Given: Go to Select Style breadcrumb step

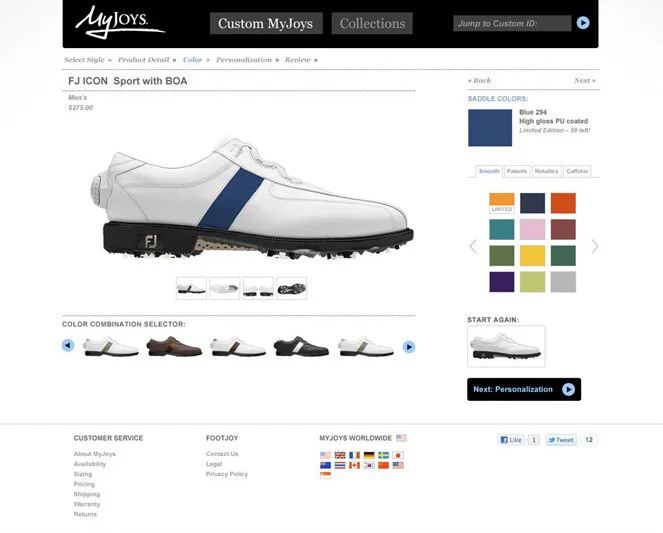Looking at the screenshot, I should tap(84, 60).
